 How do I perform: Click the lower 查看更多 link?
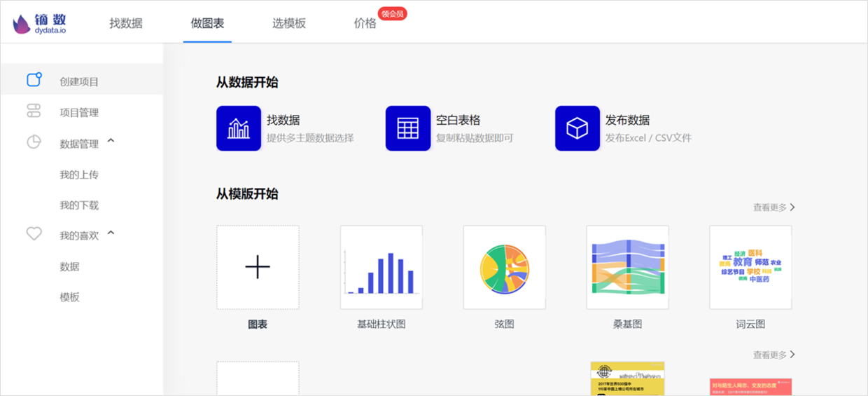774,355
